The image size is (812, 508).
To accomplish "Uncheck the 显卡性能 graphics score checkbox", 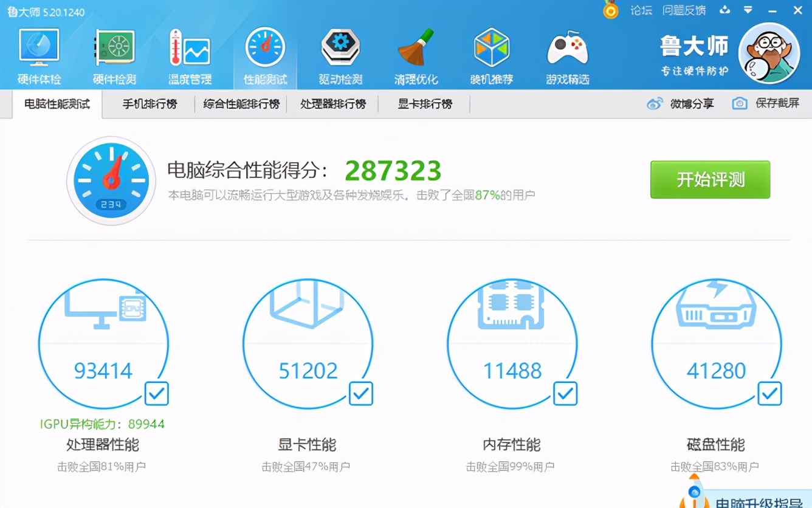I will [x=361, y=394].
